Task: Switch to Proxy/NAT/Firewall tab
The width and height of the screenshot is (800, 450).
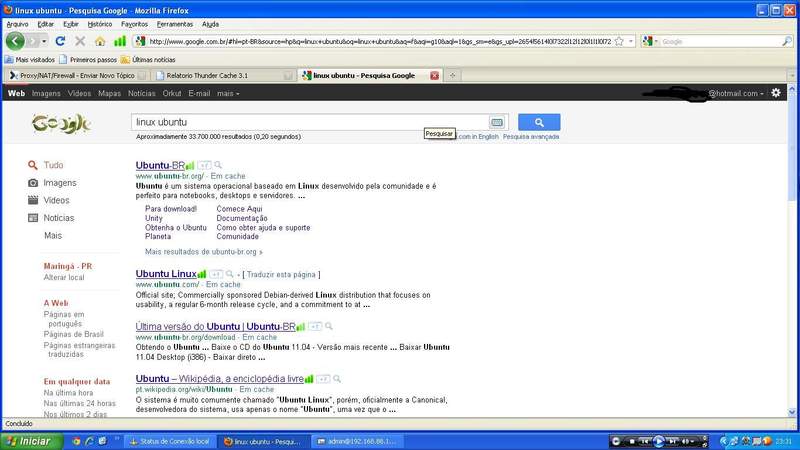Action: (x=77, y=76)
